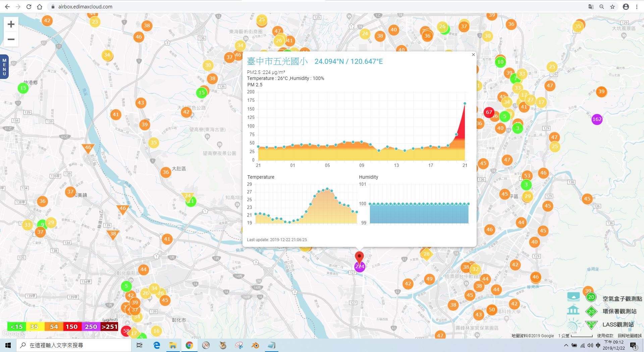Click the last PM2.5 chart data point
The width and height of the screenshot is (644, 352).
(465, 103)
